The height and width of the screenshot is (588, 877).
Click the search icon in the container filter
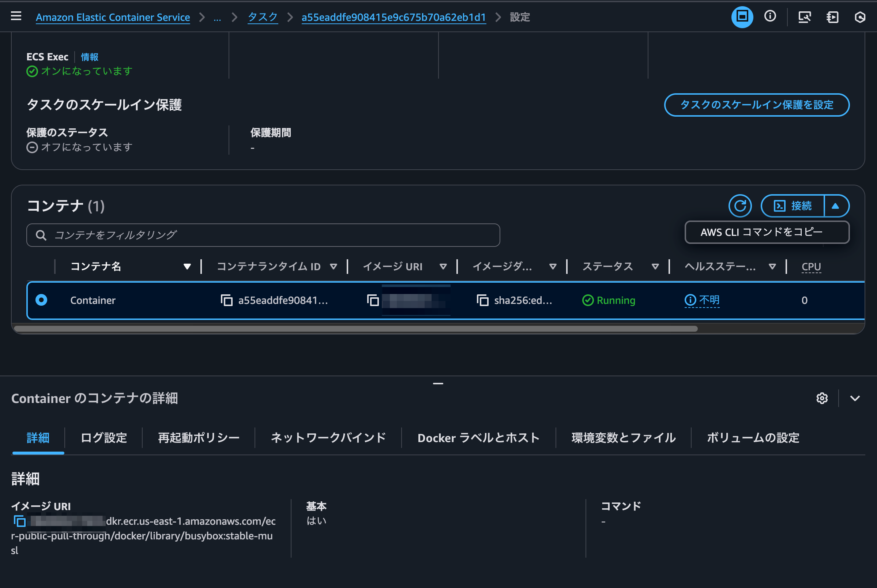pyautogui.click(x=41, y=235)
